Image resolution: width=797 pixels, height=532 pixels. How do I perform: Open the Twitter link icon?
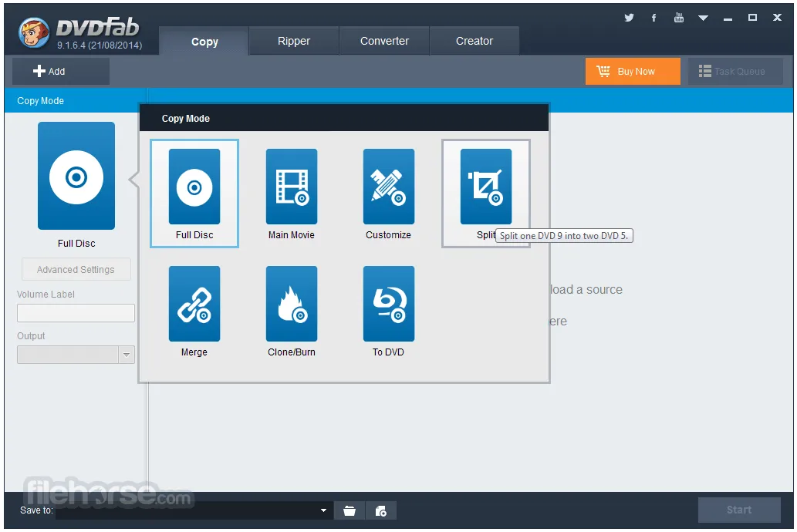629,18
